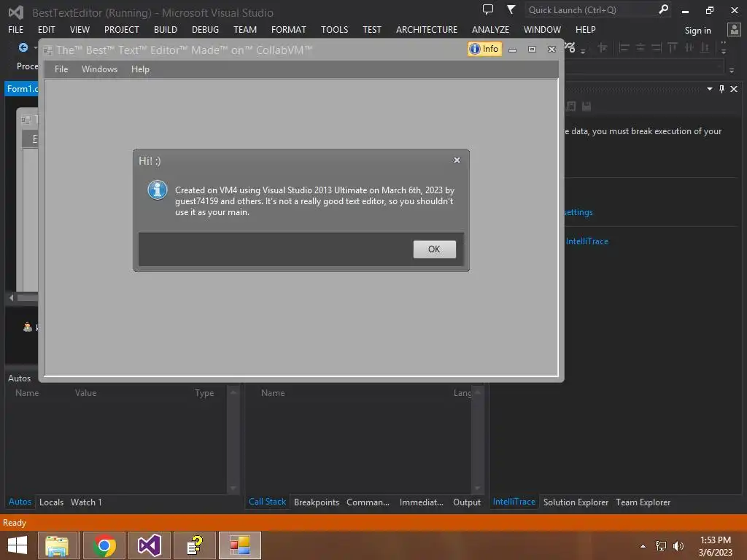Open the File menu of the text editor window
Image resolution: width=747 pixels, height=560 pixels.
pyautogui.click(x=61, y=69)
